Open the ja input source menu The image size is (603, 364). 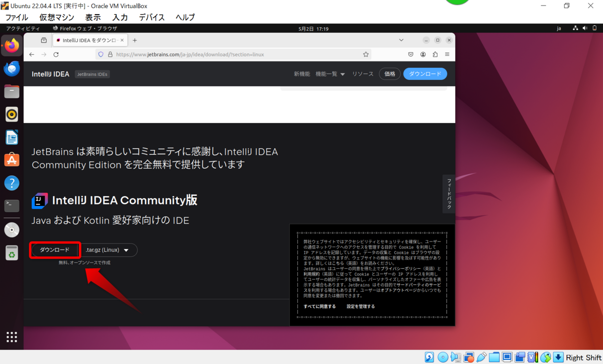pyautogui.click(x=559, y=29)
